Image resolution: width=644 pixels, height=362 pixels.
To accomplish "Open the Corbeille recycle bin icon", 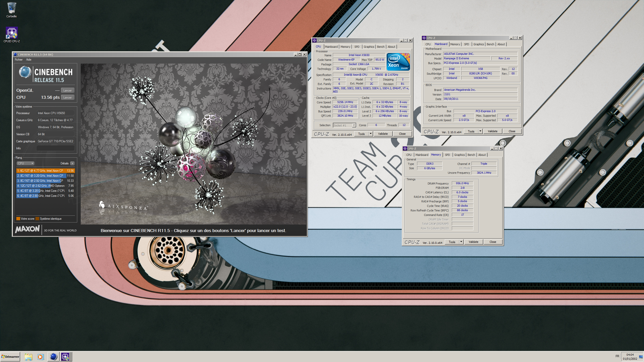I will click(x=12, y=10).
